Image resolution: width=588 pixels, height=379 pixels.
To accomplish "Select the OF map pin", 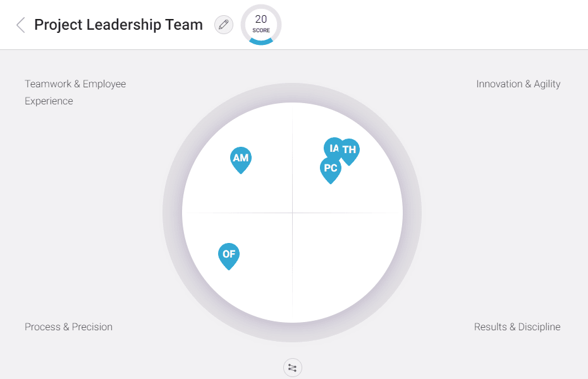I will point(229,254).
